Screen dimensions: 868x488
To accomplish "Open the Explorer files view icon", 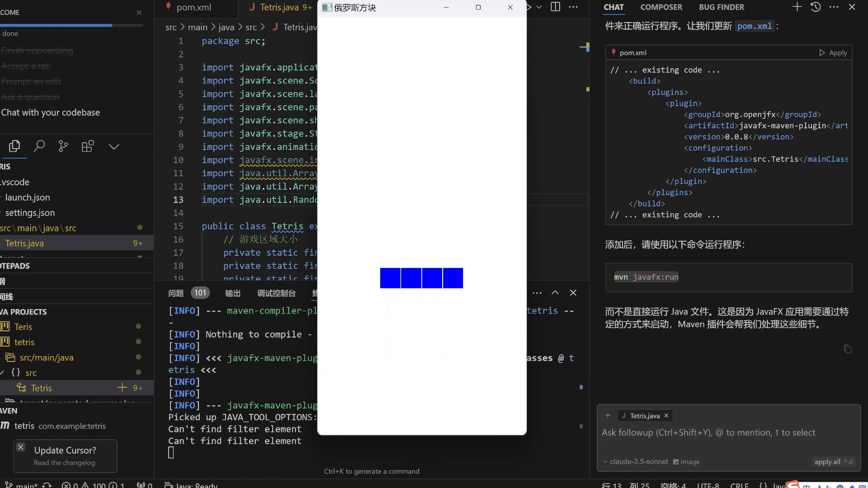I will (x=14, y=146).
